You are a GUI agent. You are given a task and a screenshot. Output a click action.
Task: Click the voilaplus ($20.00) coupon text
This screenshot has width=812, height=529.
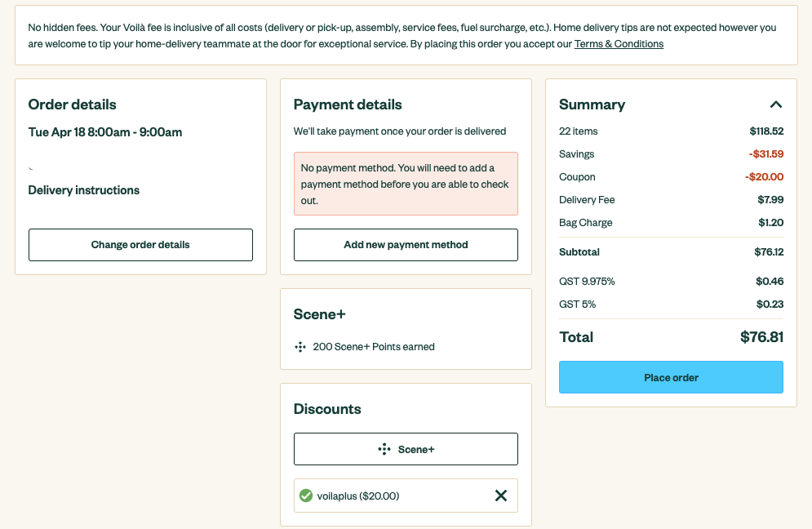click(358, 496)
